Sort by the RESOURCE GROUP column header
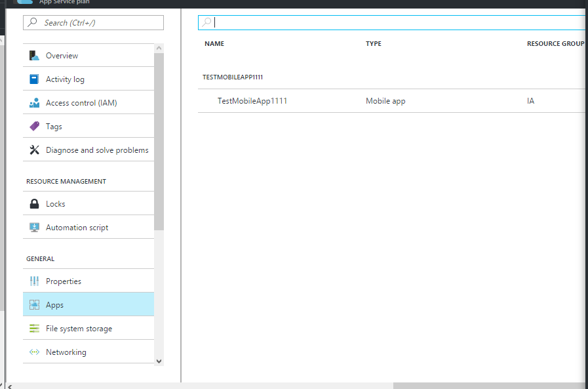Viewport: 588px width, 389px height. (555, 43)
